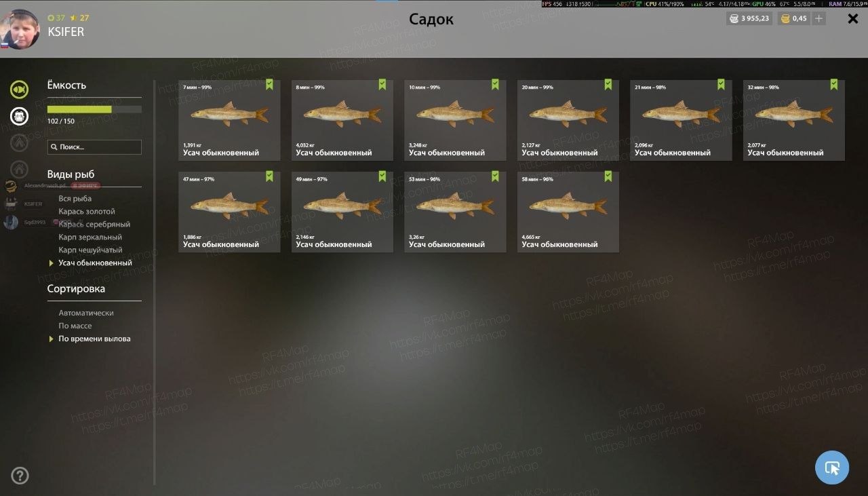Screen dimensions: 868x496
Task: Select the 2,077 кг barbel card image
Action: point(794,114)
